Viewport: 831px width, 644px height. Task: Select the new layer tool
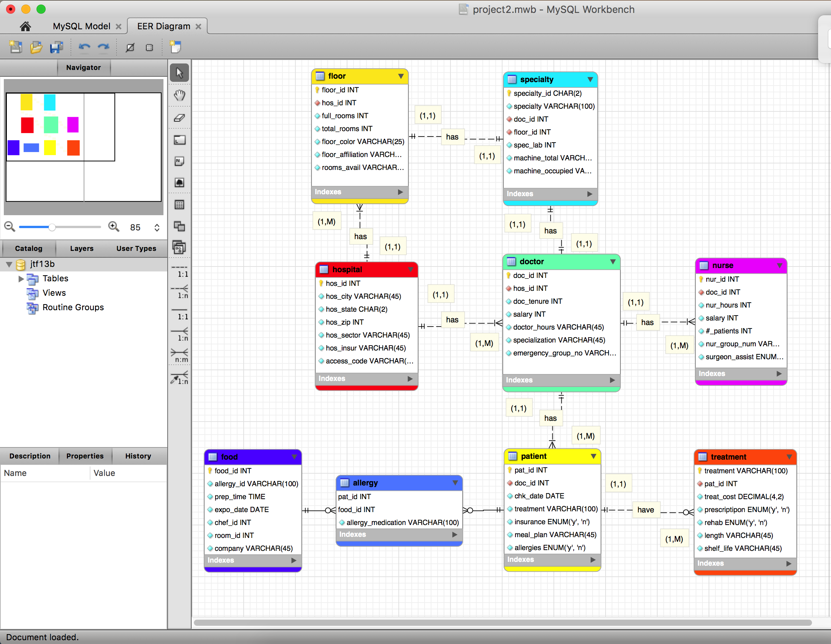(x=179, y=140)
